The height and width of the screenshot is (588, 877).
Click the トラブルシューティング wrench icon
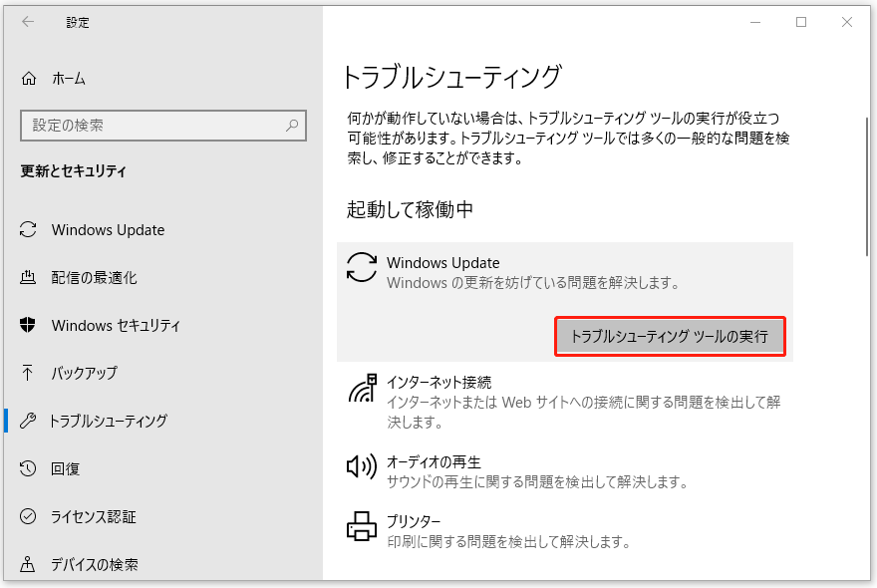[x=28, y=421]
